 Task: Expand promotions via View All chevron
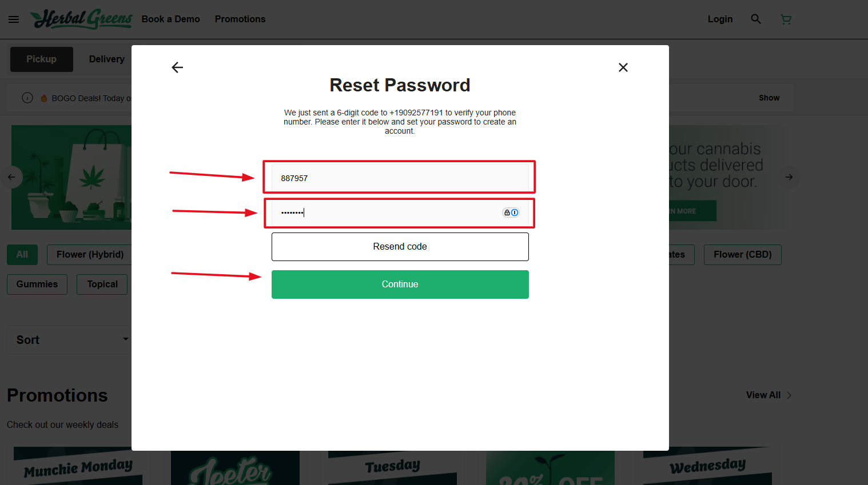pyautogui.click(x=789, y=395)
